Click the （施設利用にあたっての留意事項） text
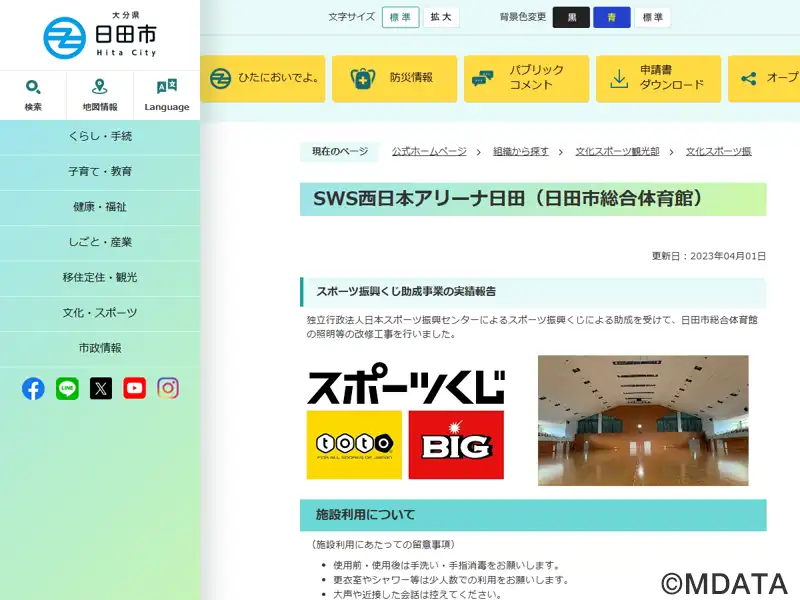800x600 pixels. 383,544
